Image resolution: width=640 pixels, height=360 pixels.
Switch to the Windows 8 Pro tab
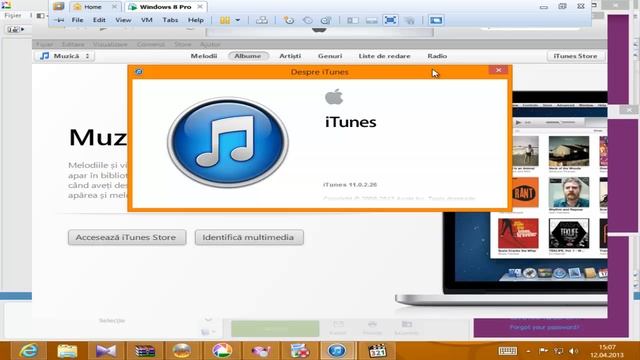coord(165,7)
